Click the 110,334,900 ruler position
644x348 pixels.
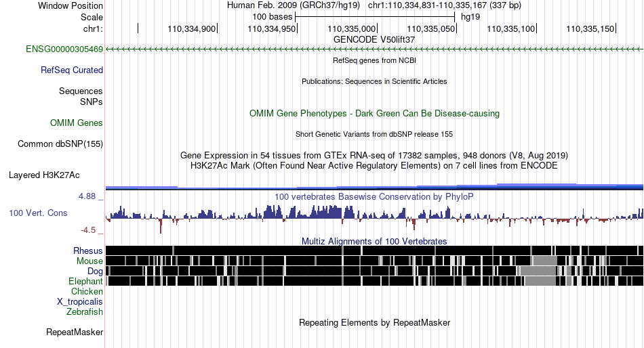[x=191, y=28]
